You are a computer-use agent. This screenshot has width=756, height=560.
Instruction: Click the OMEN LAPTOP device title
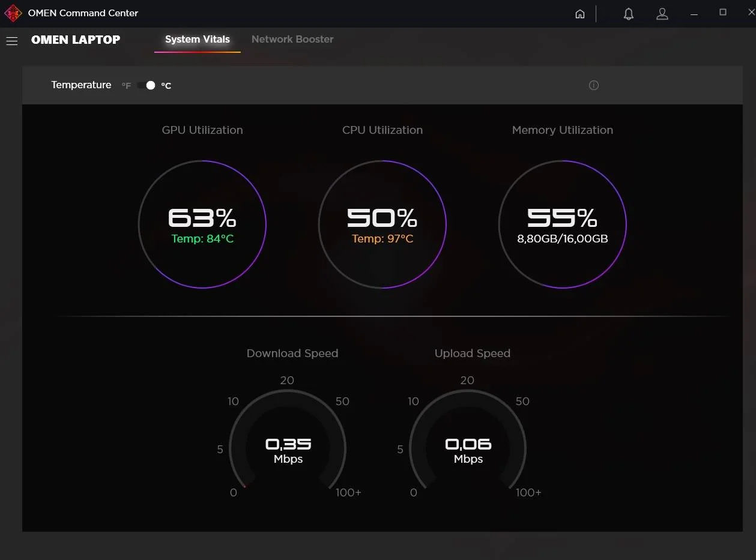(x=76, y=40)
